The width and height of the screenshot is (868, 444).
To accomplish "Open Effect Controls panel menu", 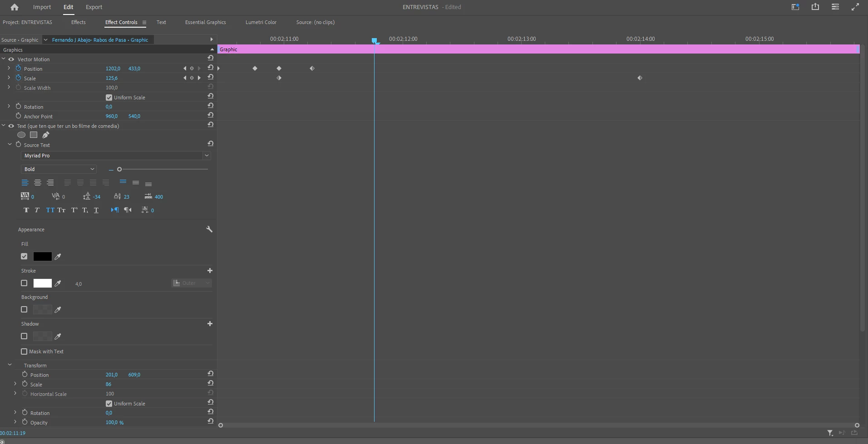I will 144,22.
